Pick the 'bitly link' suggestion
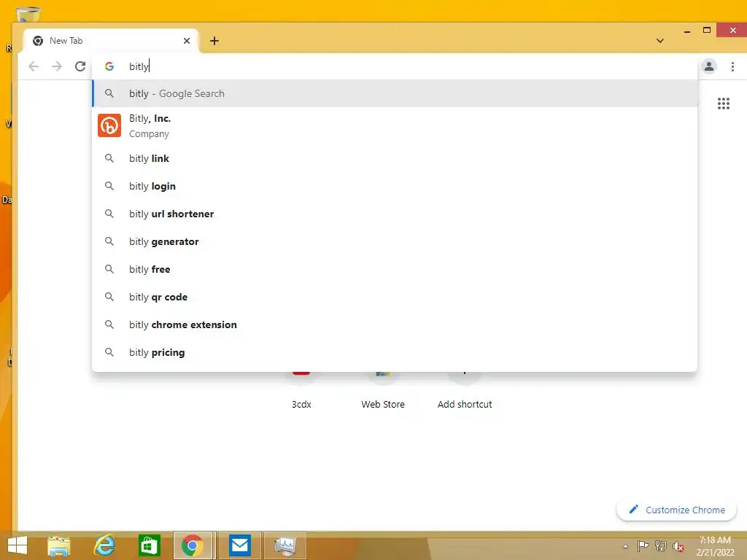This screenshot has width=747, height=560. [395, 158]
